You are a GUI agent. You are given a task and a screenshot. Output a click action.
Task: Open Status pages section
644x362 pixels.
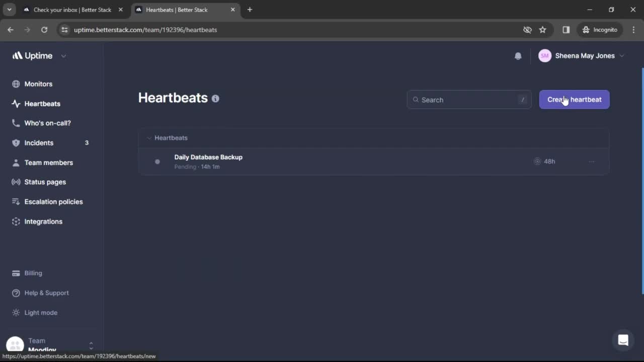[x=45, y=182]
